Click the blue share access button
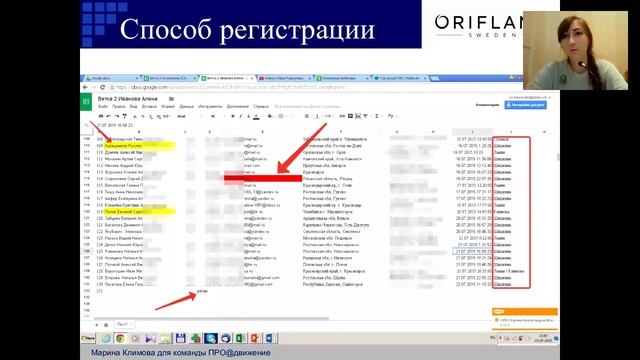Screen dimensions: 640x360 coord(526,105)
